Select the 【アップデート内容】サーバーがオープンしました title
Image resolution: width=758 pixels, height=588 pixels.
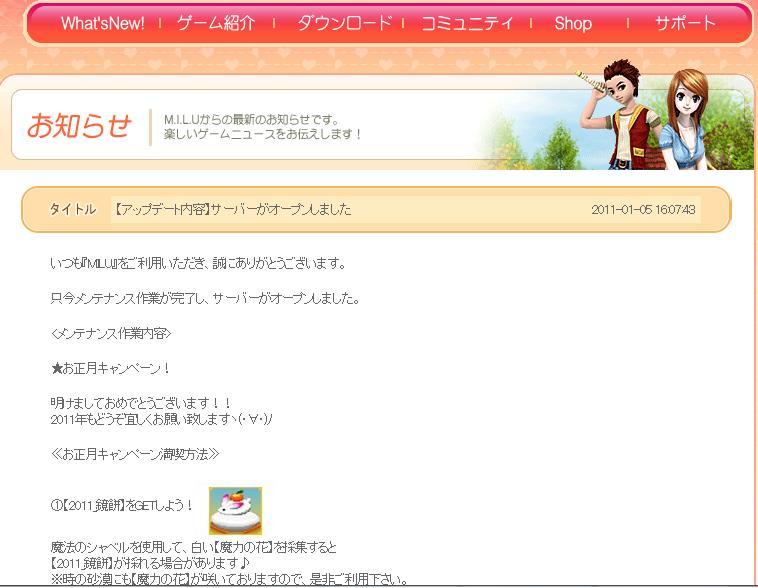pos(231,209)
